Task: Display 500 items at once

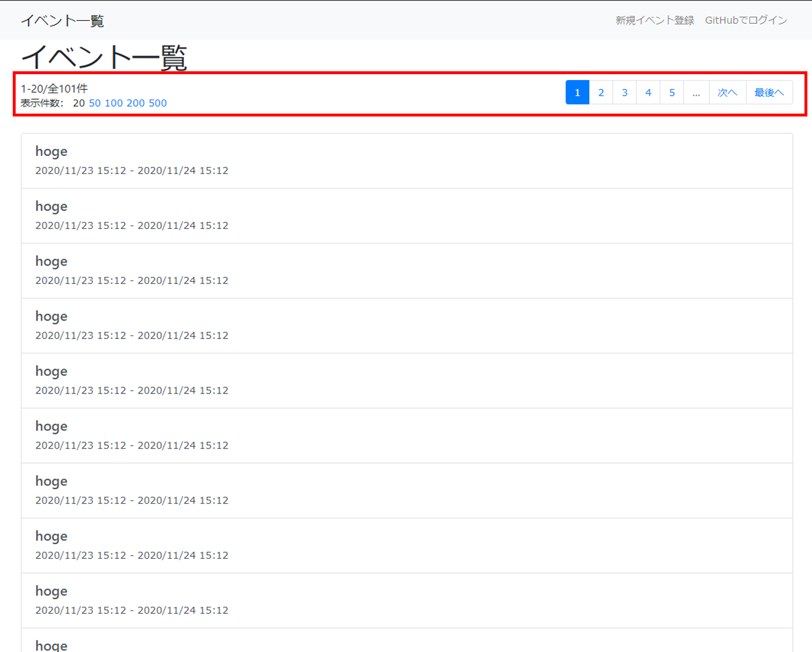Action: coord(157,103)
